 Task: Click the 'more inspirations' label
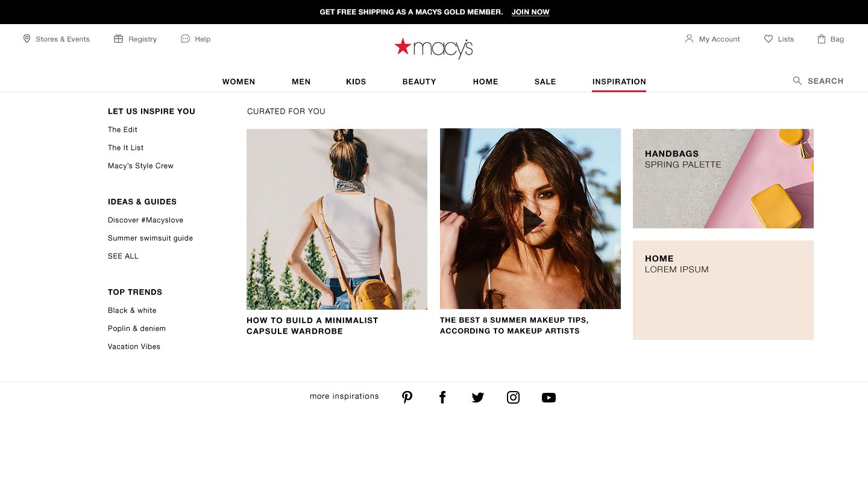coord(344,396)
